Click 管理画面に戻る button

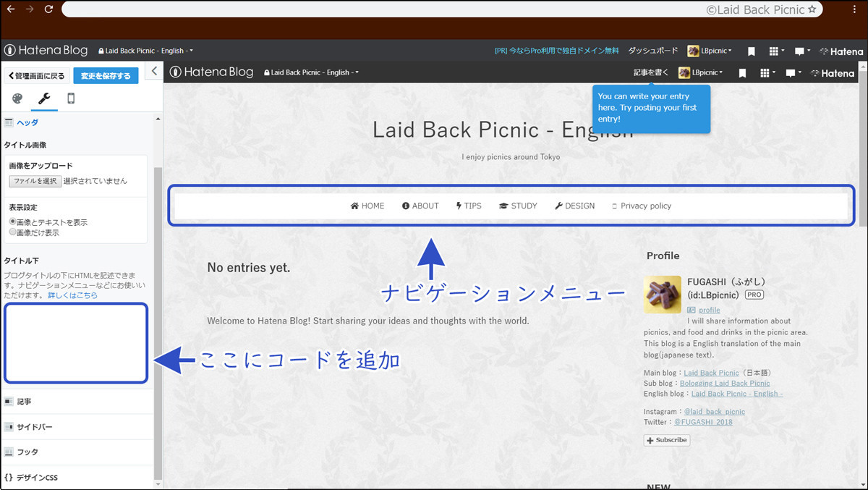click(x=36, y=76)
